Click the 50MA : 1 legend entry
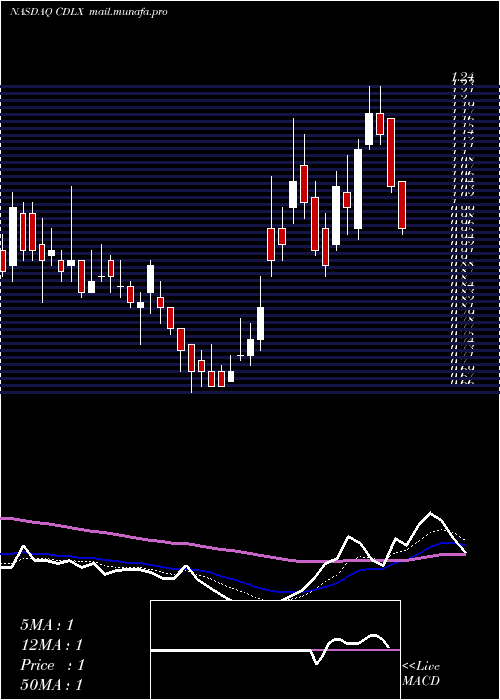500x700 pixels. tap(52, 685)
